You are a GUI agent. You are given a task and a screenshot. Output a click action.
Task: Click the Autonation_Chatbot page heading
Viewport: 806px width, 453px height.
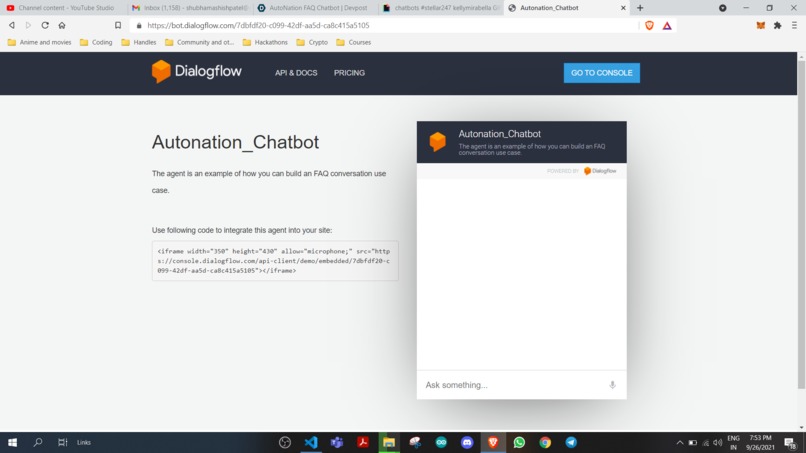[x=235, y=142]
